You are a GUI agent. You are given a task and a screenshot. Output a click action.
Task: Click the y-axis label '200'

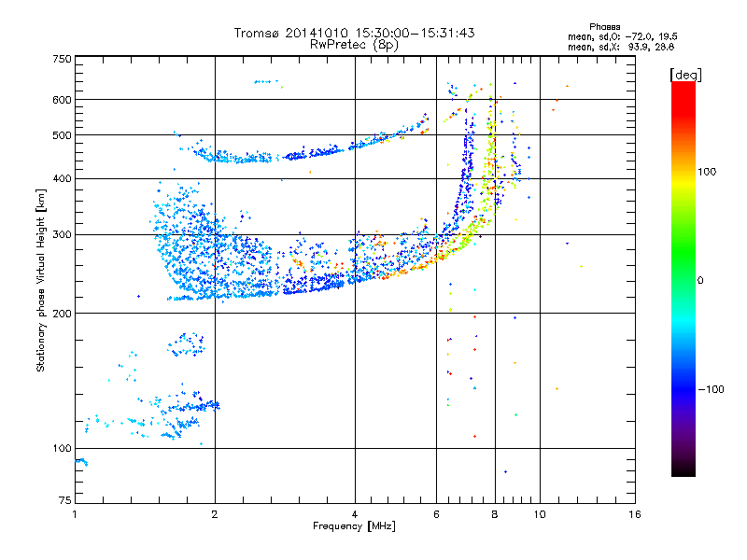point(62,314)
